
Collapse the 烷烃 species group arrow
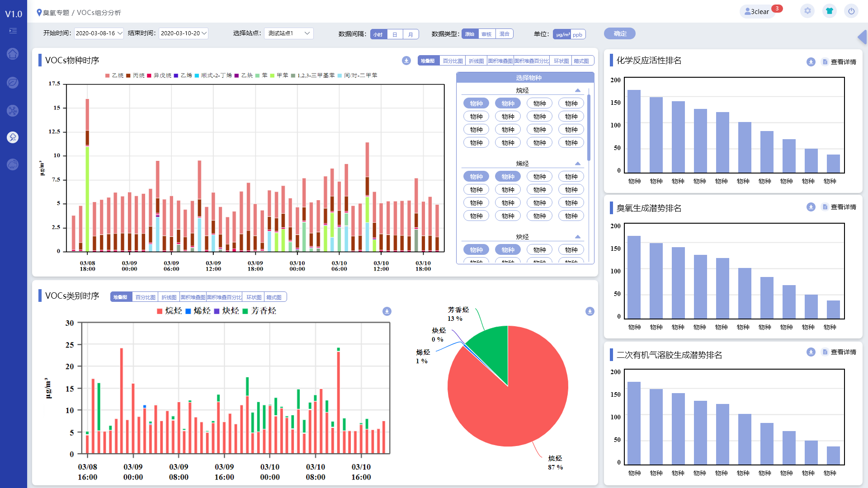click(578, 90)
